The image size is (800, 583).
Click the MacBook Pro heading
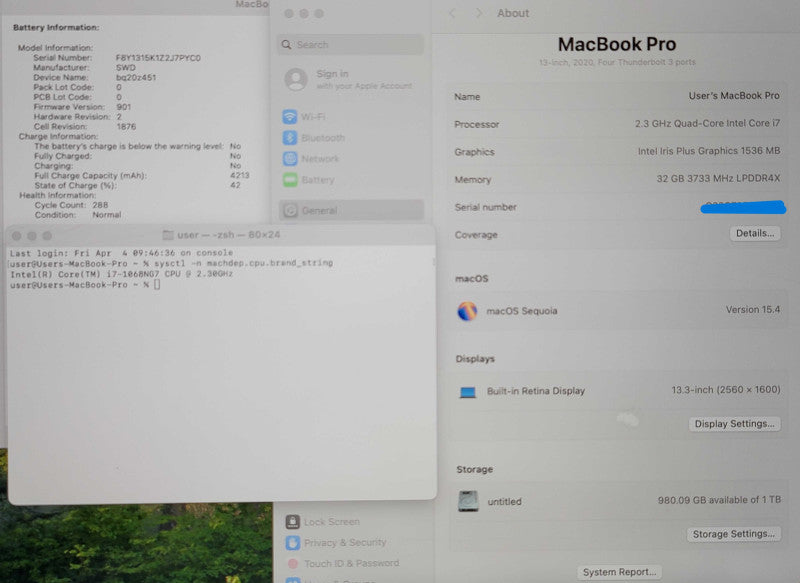point(617,44)
